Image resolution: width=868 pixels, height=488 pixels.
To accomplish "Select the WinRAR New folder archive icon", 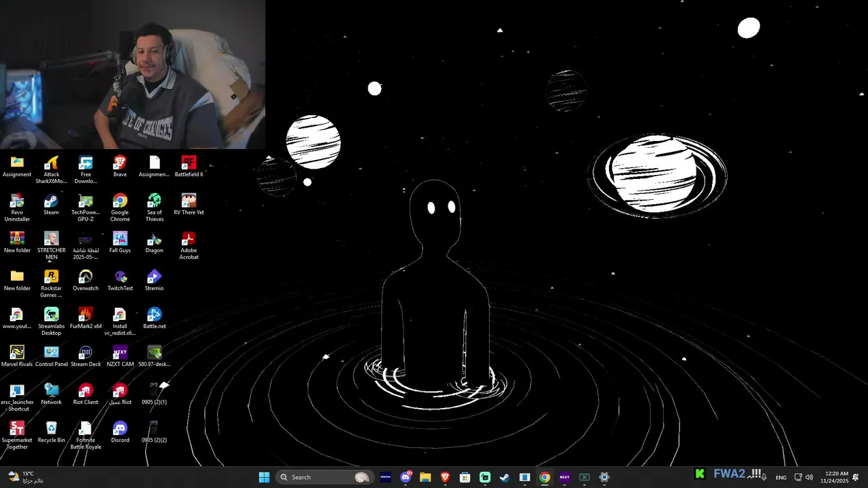I will 17,243.
